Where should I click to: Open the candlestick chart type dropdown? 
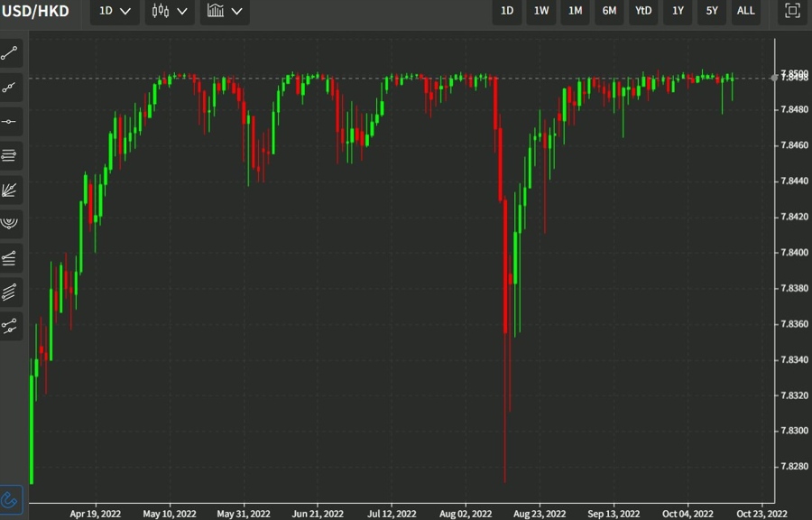click(170, 11)
